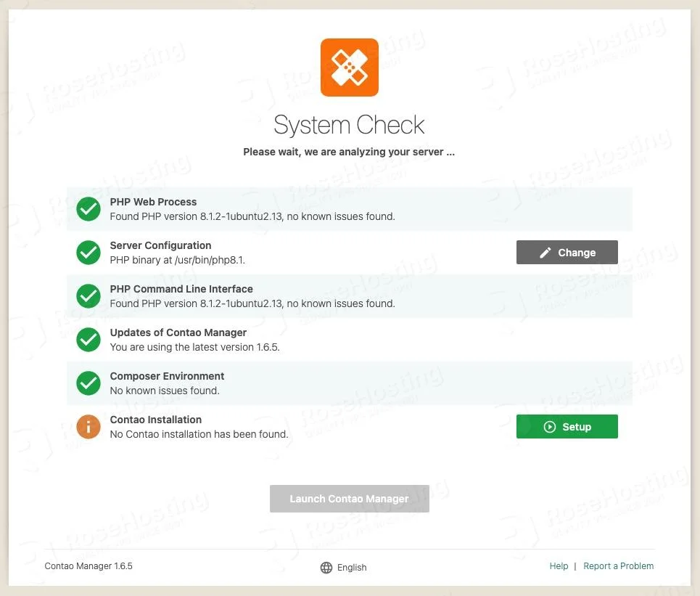Click the orange Contao Manager logo

pyautogui.click(x=349, y=68)
